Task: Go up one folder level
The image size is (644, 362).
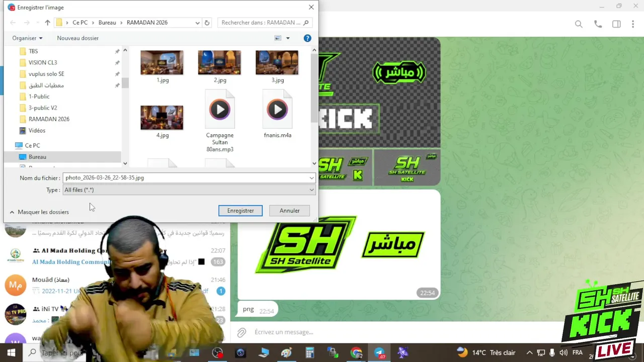Action: (47, 23)
